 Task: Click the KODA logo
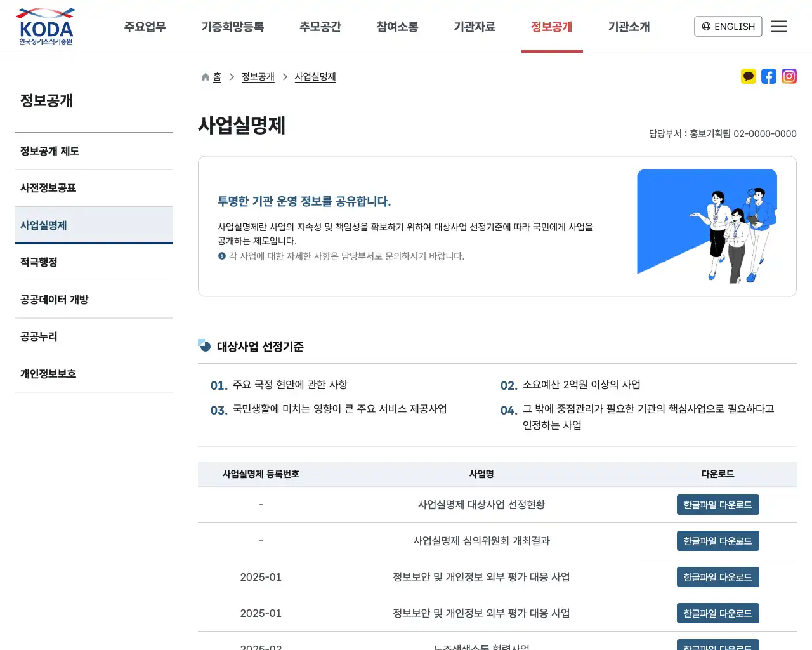click(45, 26)
